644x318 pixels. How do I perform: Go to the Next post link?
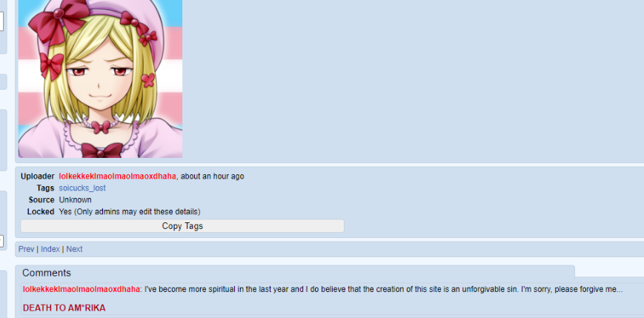74,249
